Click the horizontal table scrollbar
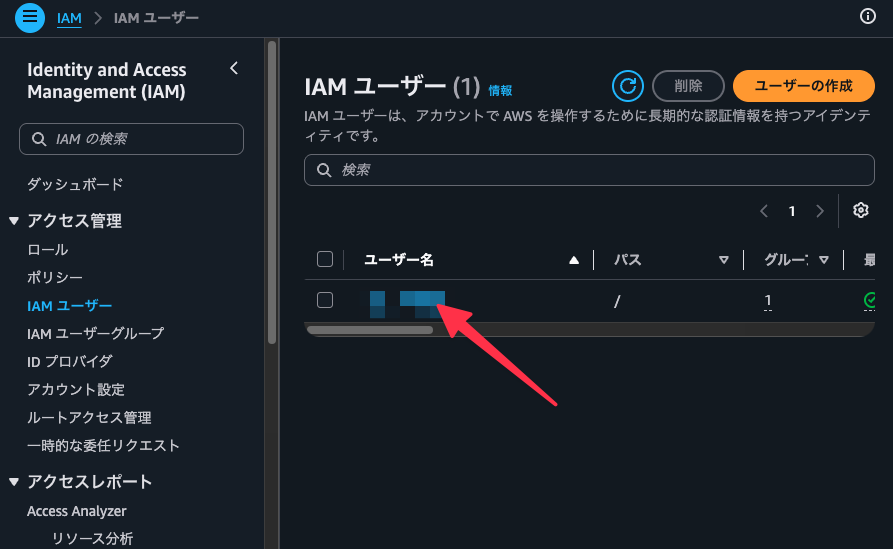This screenshot has height=549, width=893. [x=370, y=330]
